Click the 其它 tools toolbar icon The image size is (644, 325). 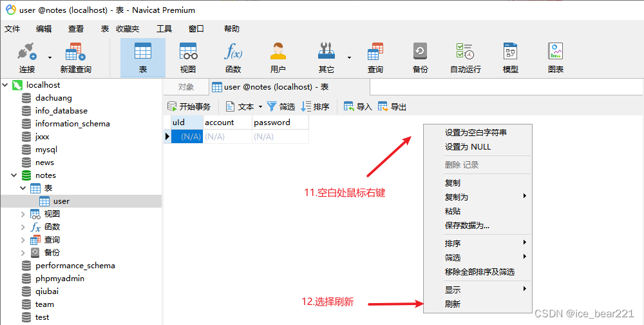point(327,52)
